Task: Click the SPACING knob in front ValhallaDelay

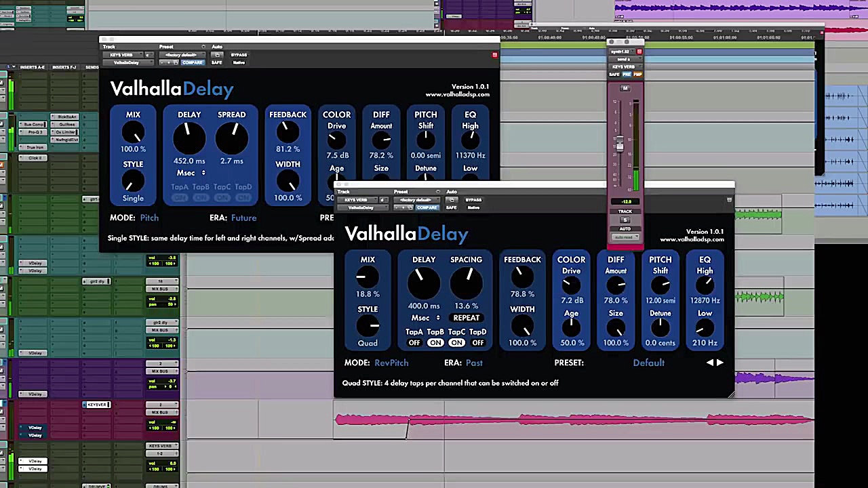Action: pos(466,283)
